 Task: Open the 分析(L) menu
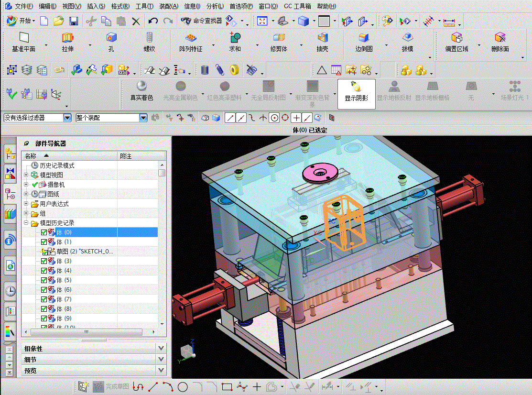pos(215,6)
